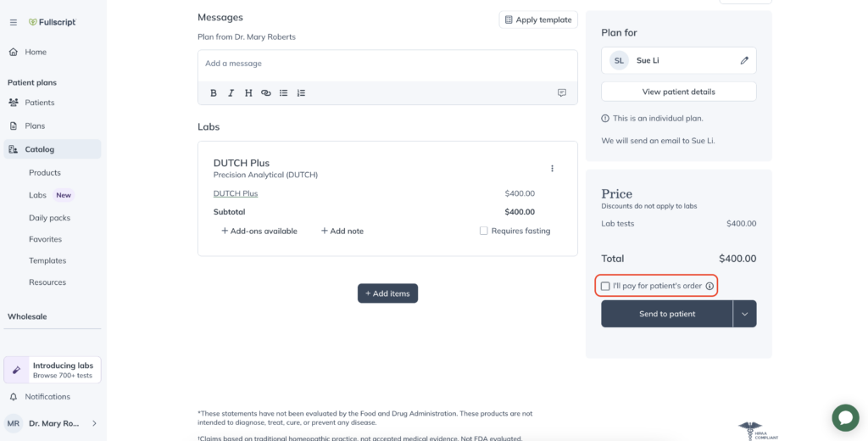Check I'll pay for patient's order
Screen dimensions: 868x441
(x=605, y=287)
